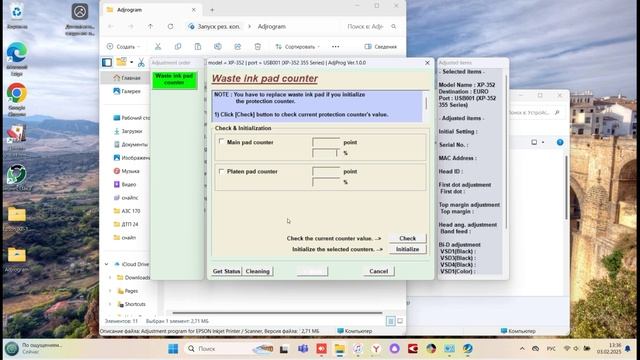640x360 pixels.
Task: Open the purple circle app in the taskbar
Action: pyautogui.click(x=394, y=349)
